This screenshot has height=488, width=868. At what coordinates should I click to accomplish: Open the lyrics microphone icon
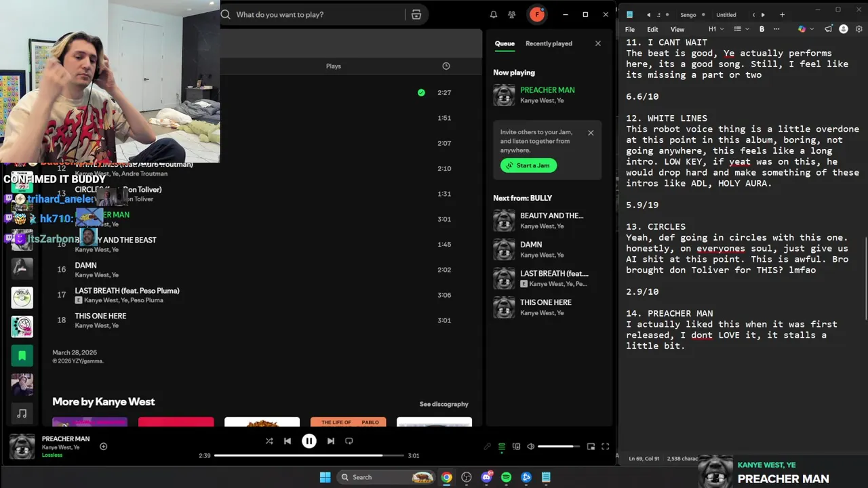[487, 447]
